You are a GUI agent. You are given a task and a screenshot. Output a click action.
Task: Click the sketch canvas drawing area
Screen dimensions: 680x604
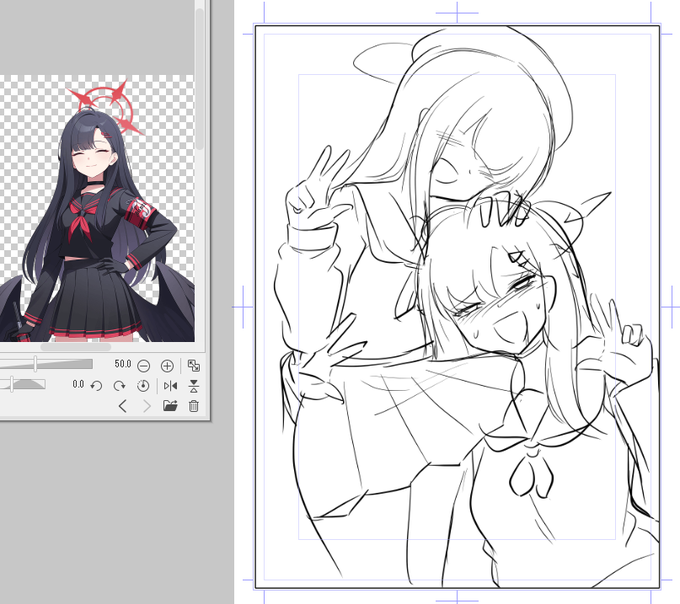click(x=458, y=307)
